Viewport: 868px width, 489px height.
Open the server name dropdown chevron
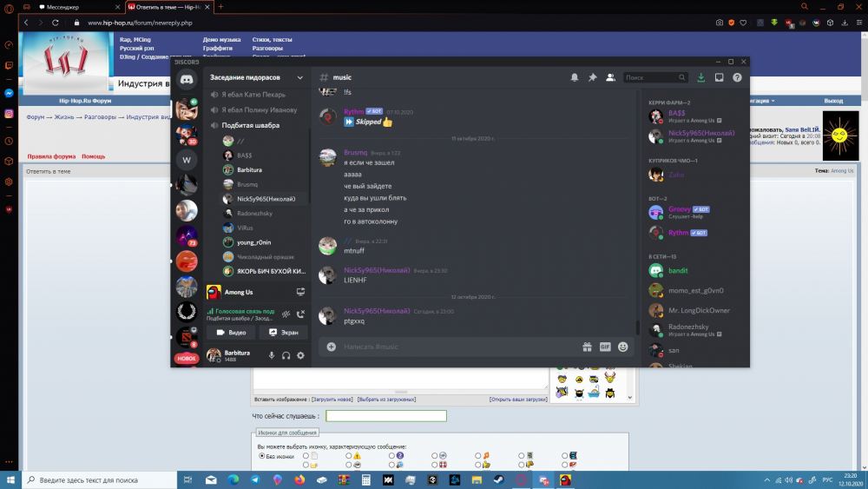(x=300, y=77)
